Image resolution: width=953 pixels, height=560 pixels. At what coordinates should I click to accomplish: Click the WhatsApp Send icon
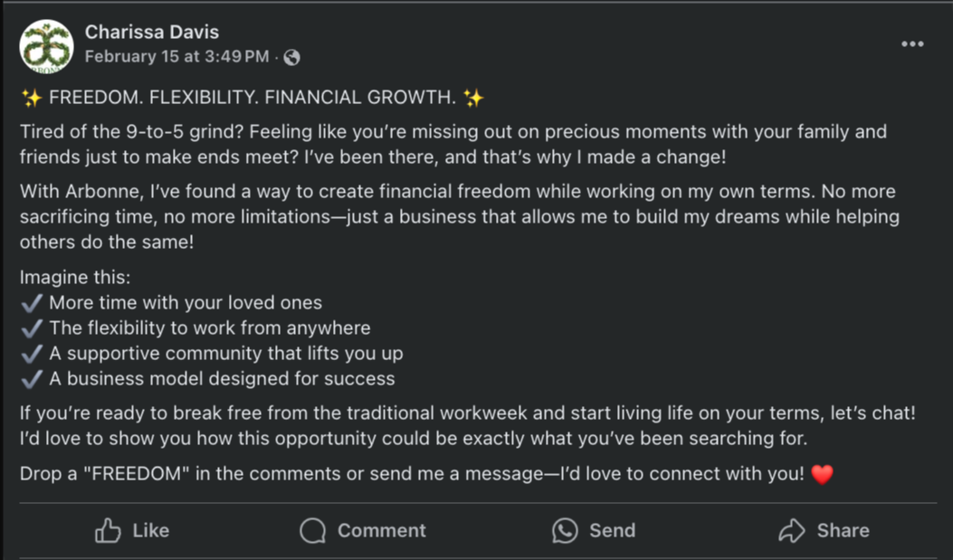pyautogui.click(x=565, y=530)
